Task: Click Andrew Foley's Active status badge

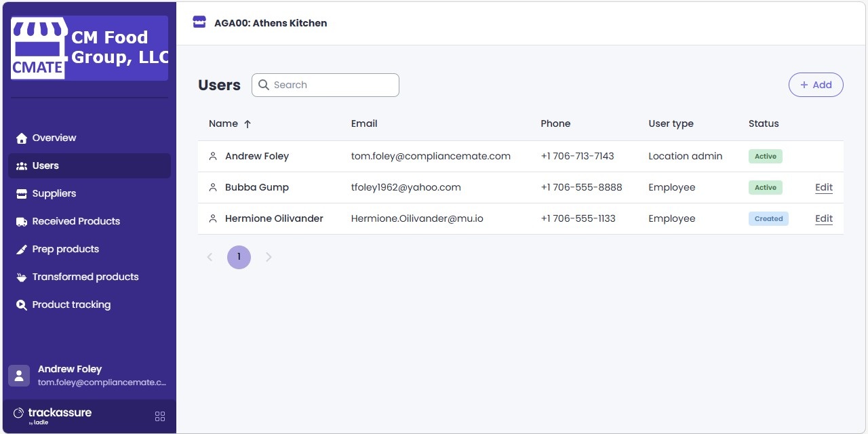Action: [x=766, y=156]
